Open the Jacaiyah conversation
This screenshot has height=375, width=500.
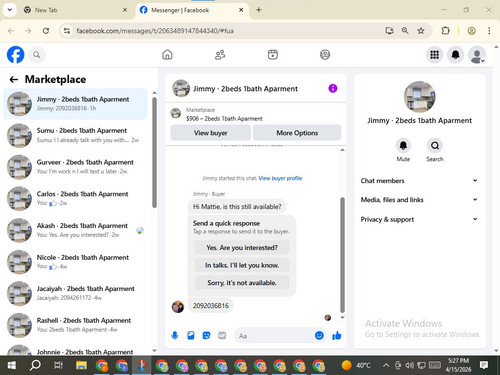click(x=75, y=293)
